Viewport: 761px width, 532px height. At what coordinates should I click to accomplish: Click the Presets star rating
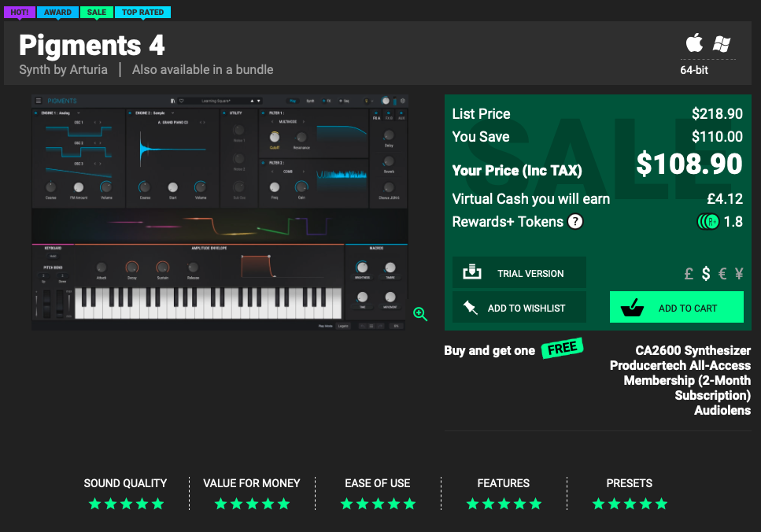(630, 504)
